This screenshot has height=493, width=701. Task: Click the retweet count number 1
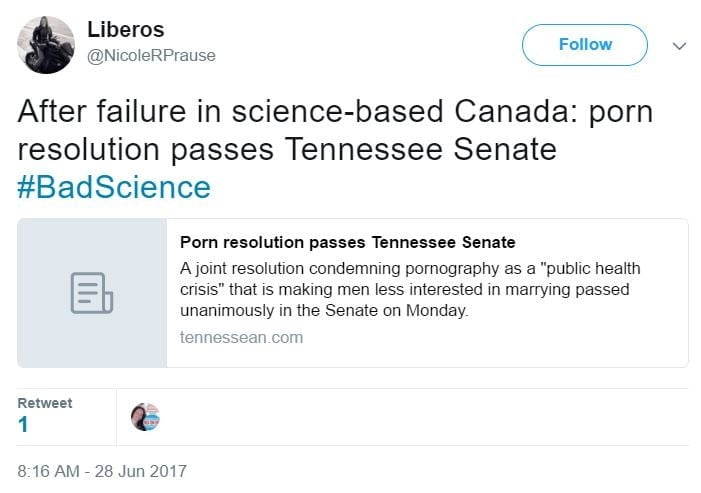(x=23, y=424)
